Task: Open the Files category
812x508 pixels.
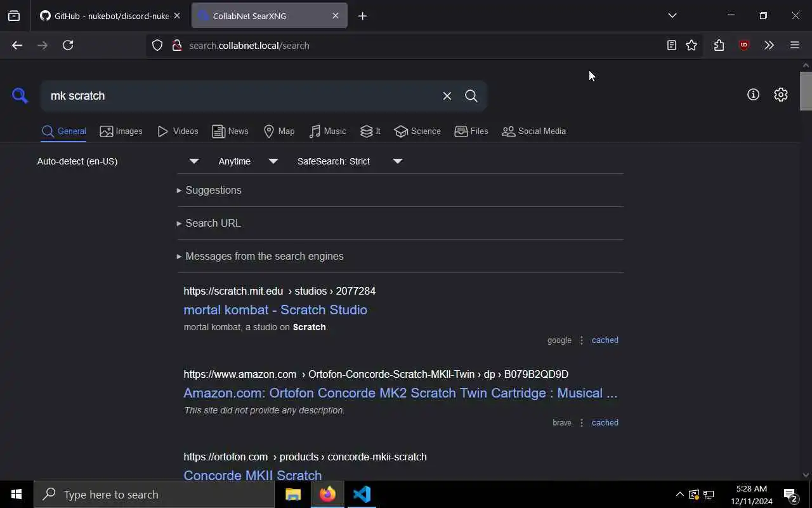Action: click(471, 131)
